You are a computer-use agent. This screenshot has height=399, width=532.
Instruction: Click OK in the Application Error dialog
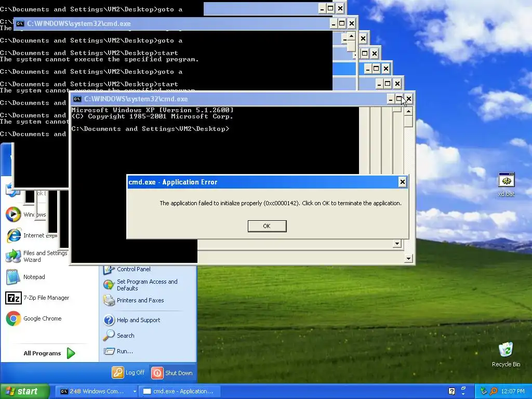click(267, 226)
